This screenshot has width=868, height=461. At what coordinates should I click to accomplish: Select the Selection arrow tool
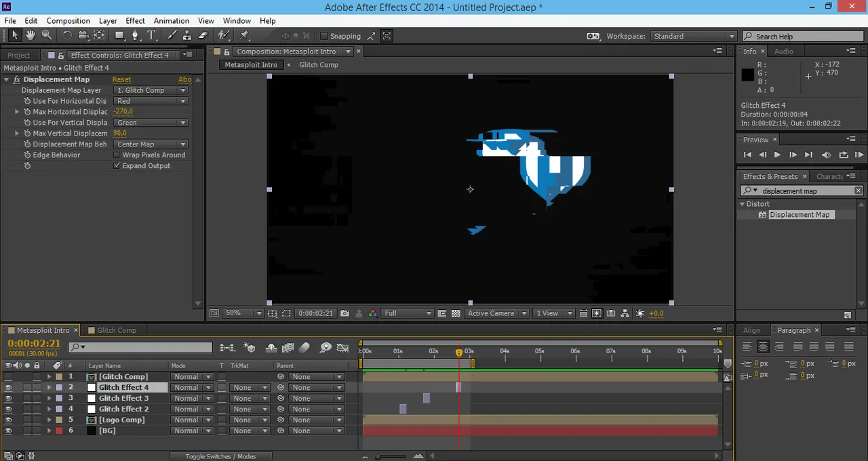[x=14, y=35]
